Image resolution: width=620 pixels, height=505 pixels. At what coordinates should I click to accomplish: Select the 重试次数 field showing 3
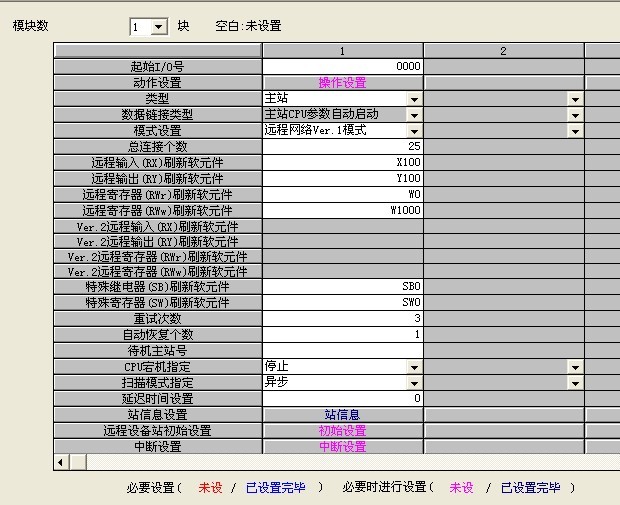[343, 318]
